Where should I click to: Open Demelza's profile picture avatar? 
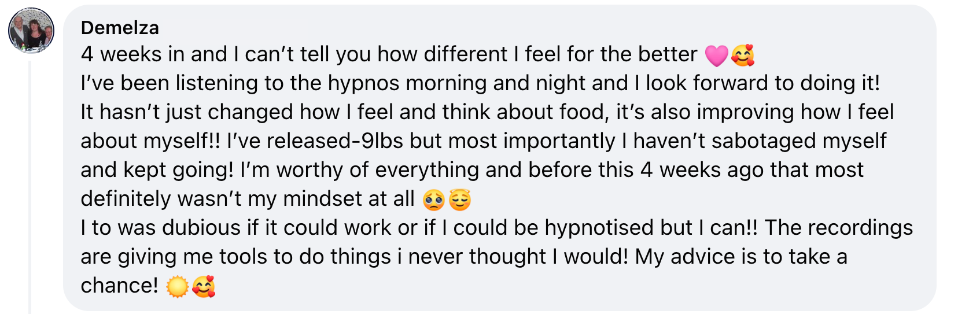point(31,30)
